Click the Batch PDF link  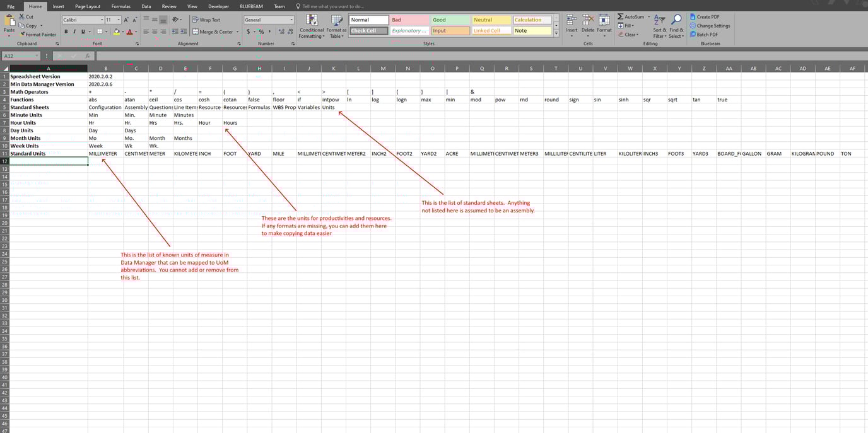pyautogui.click(x=705, y=34)
